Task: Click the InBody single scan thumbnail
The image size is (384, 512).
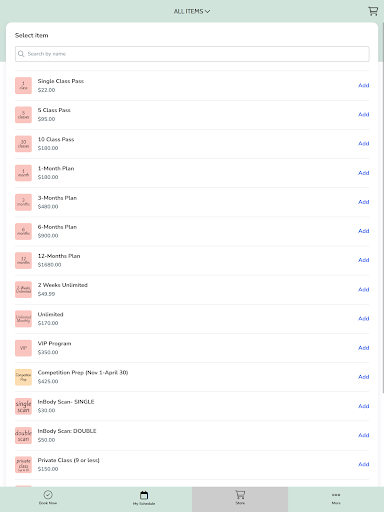Action: tap(23, 406)
